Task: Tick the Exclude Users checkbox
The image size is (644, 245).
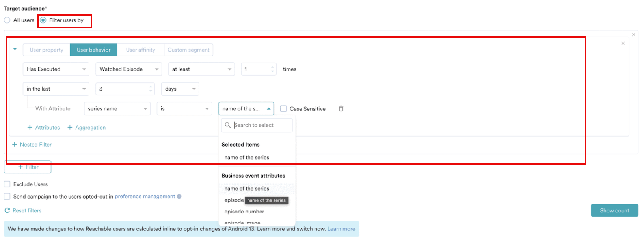Action: [7, 184]
